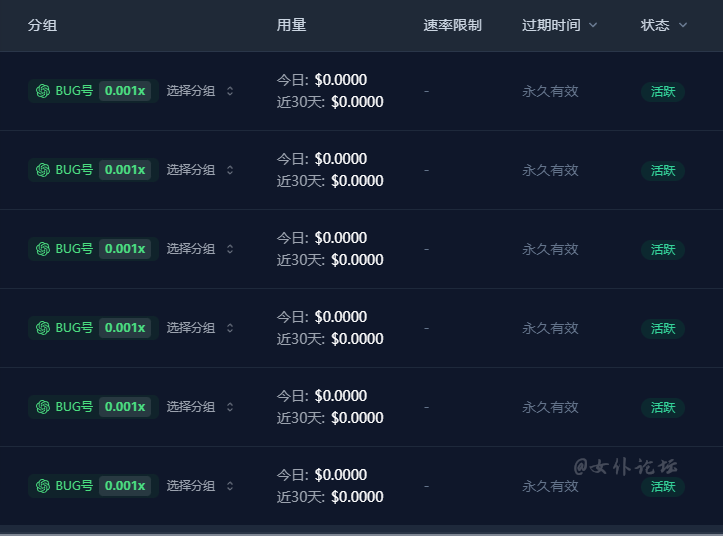Click the OpenAI logo icon in fifth row
Image resolution: width=723 pixels, height=536 pixels.
pyautogui.click(x=43, y=407)
